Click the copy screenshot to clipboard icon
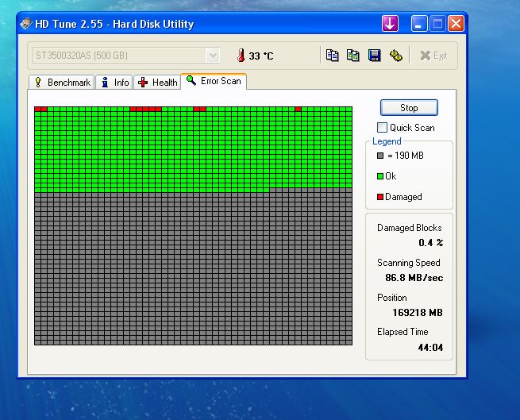 pyautogui.click(x=352, y=56)
